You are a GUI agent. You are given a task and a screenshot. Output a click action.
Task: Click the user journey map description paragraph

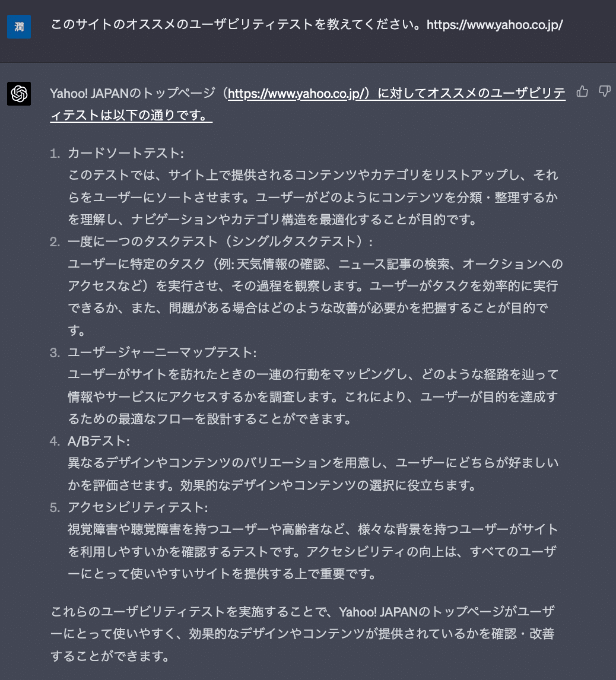pos(313,396)
